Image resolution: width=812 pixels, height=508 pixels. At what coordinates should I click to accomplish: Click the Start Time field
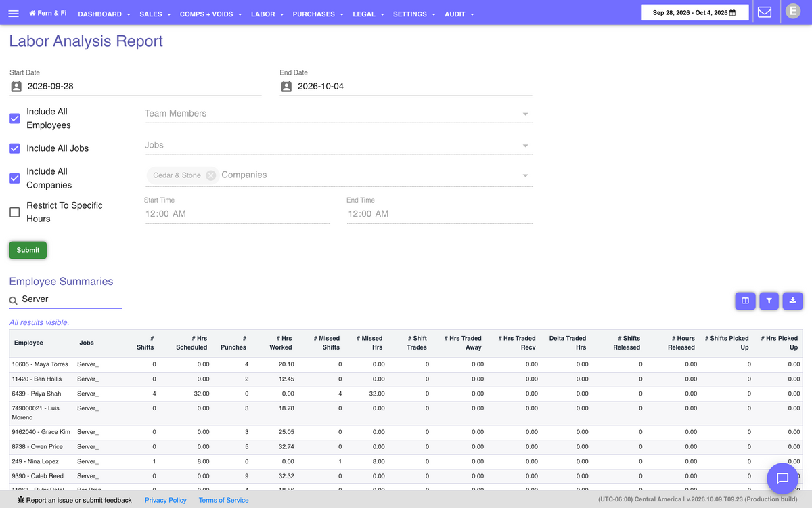237,214
